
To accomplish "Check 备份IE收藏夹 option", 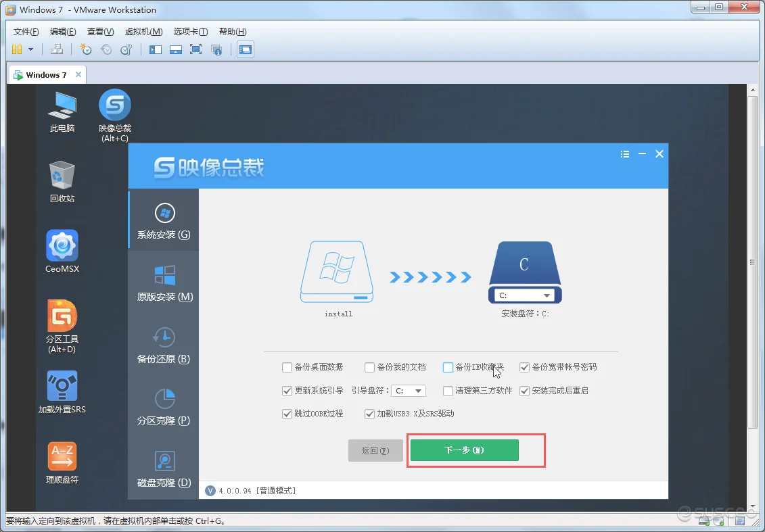I will [x=448, y=367].
